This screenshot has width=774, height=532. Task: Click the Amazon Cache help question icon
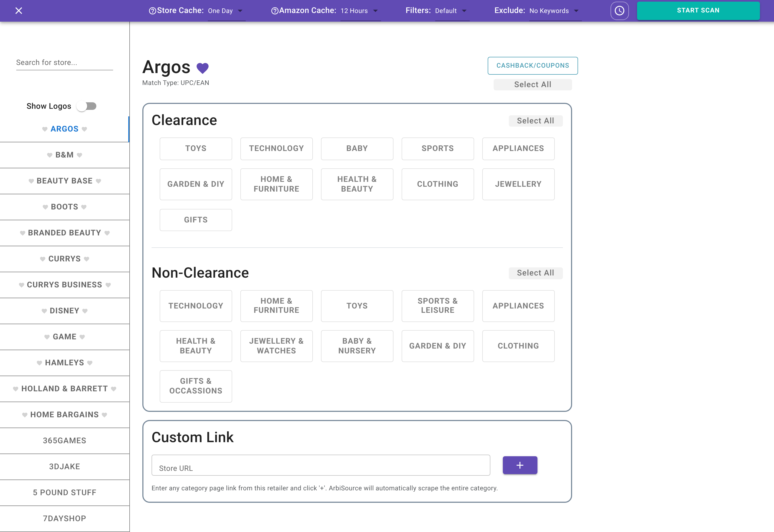pos(275,11)
